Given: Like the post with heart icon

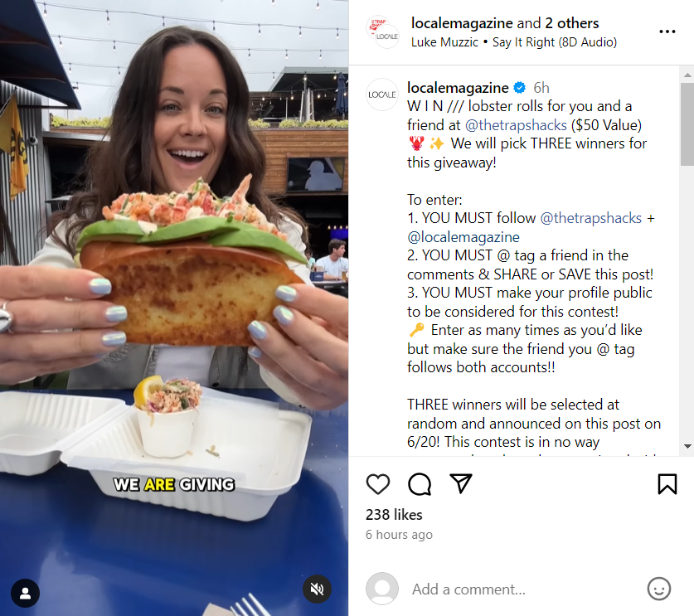Looking at the screenshot, I should (x=378, y=483).
